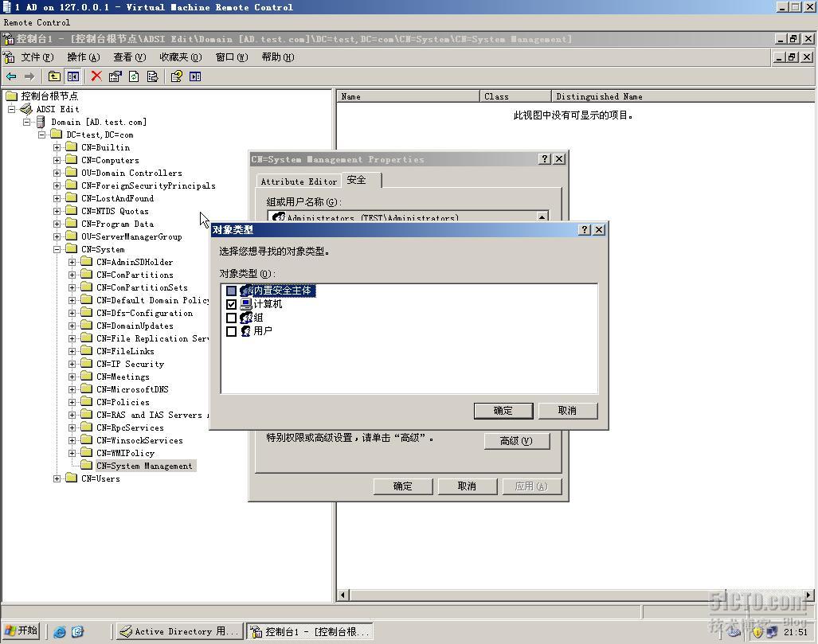The width and height of the screenshot is (818, 644).
Task: Click the Forward arrow toolbar icon
Action: coord(29,76)
